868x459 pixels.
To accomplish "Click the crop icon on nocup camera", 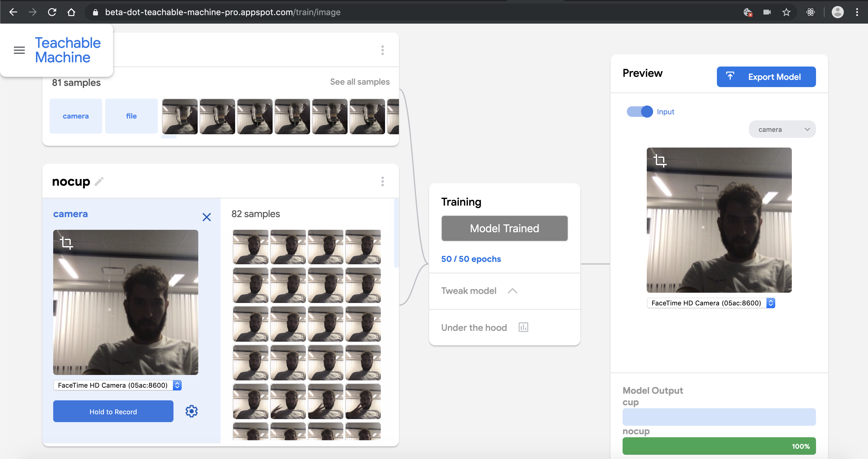I will pos(66,243).
